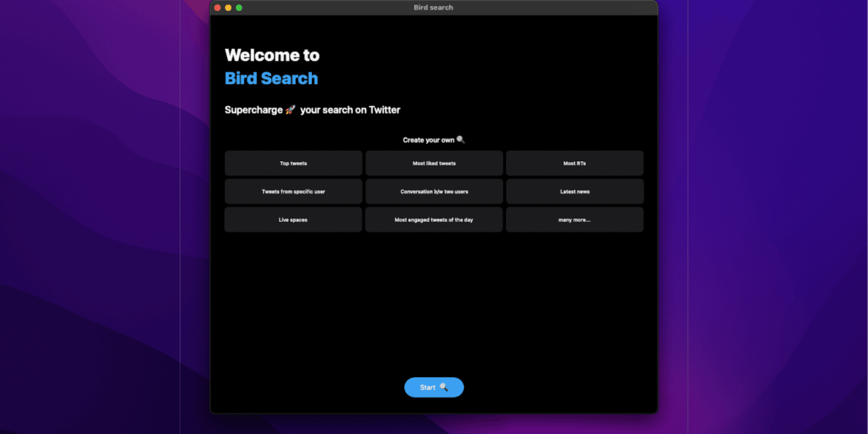Maximize window with the green button
The height and width of the screenshot is (434, 868).
click(x=239, y=8)
